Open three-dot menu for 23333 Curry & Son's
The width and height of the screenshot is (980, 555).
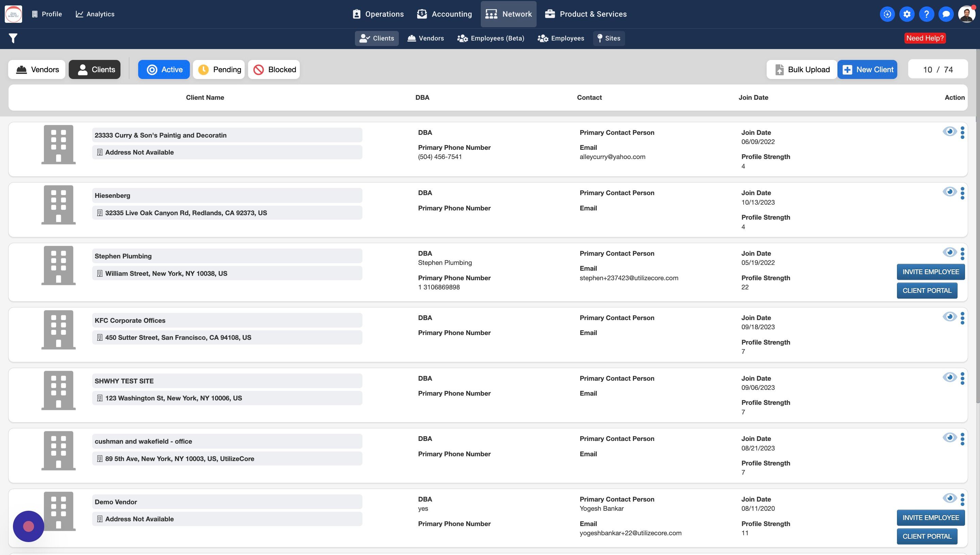coord(963,133)
